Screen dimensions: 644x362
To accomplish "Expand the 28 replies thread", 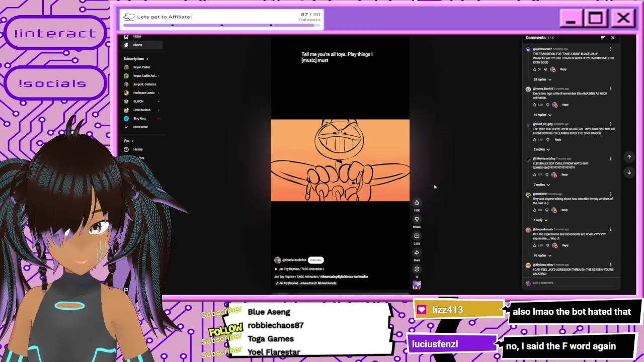I will tap(542, 79).
